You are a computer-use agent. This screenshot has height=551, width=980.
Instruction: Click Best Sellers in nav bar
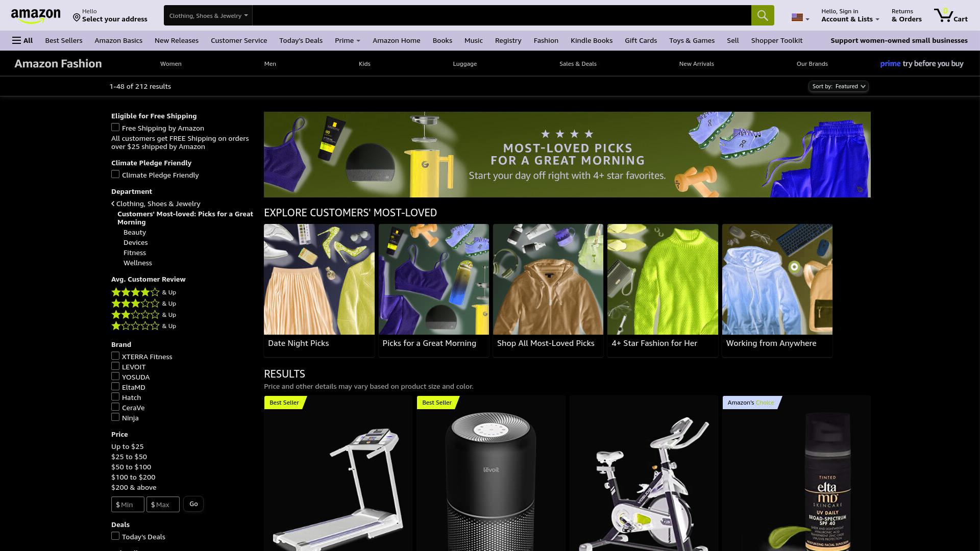coord(63,40)
